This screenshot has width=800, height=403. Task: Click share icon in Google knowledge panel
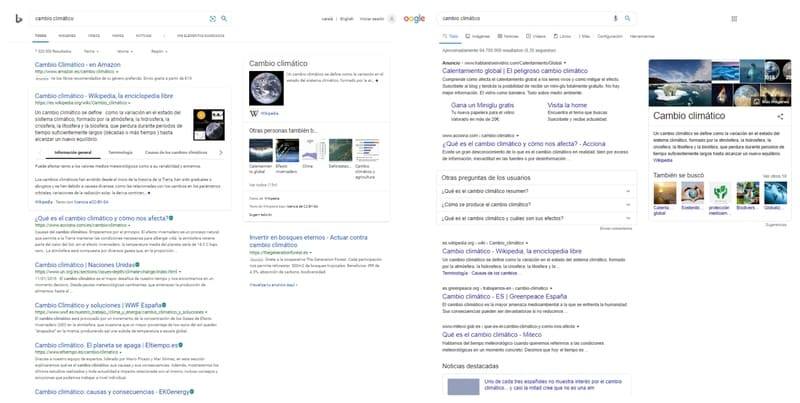[x=780, y=117]
